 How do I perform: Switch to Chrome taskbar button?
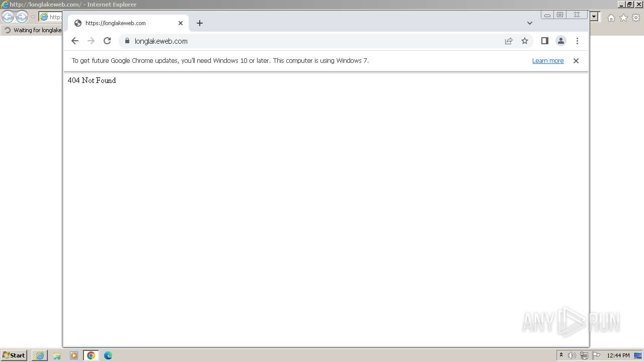[91, 355]
